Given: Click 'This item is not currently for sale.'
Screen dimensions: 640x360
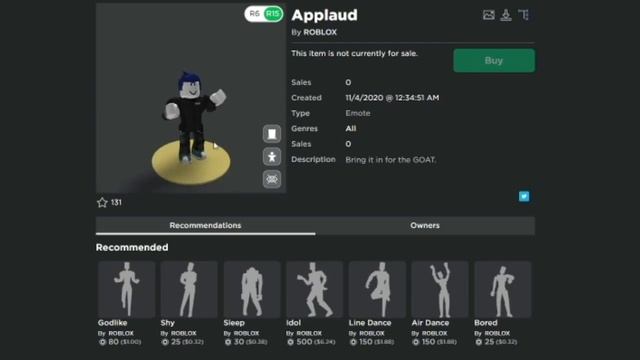Looking at the screenshot, I should pos(354,53).
